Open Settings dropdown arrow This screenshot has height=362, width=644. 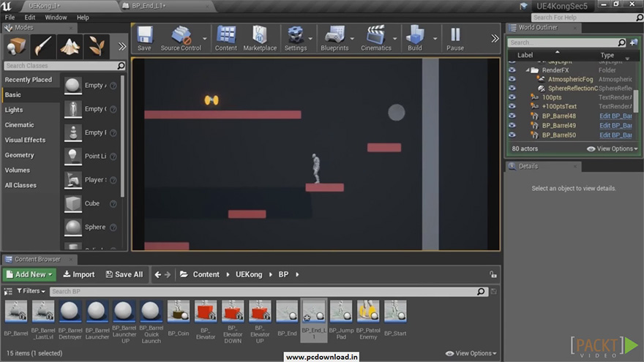pos(310,39)
